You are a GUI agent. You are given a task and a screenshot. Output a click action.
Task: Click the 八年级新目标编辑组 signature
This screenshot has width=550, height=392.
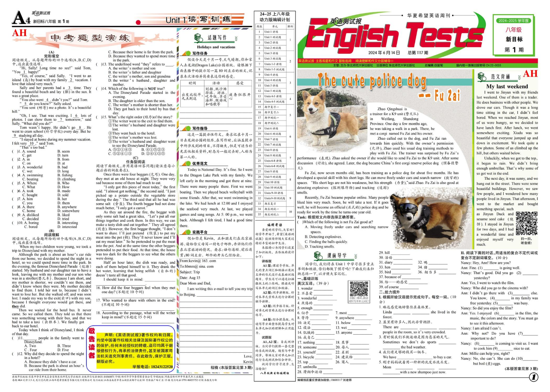pos(274,373)
